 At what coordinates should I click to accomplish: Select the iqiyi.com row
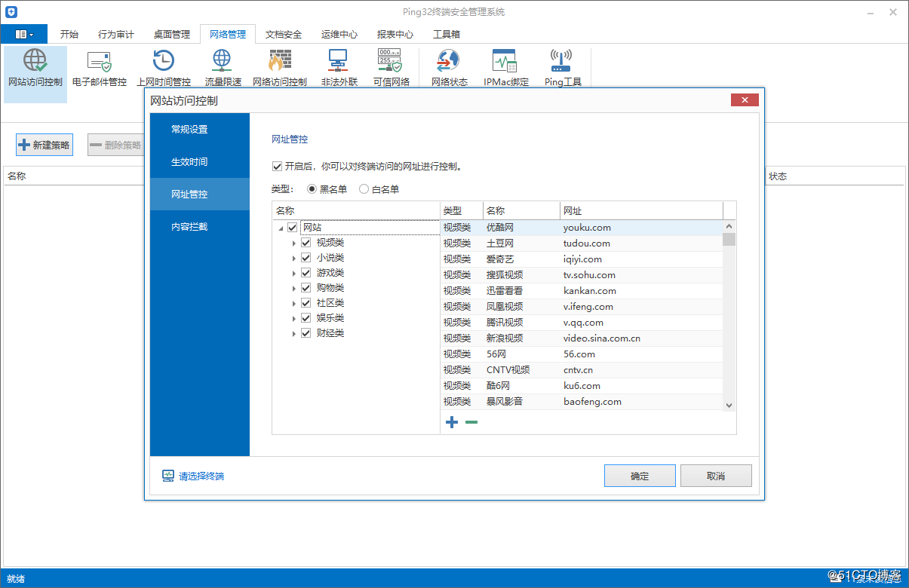coord(582,259)
